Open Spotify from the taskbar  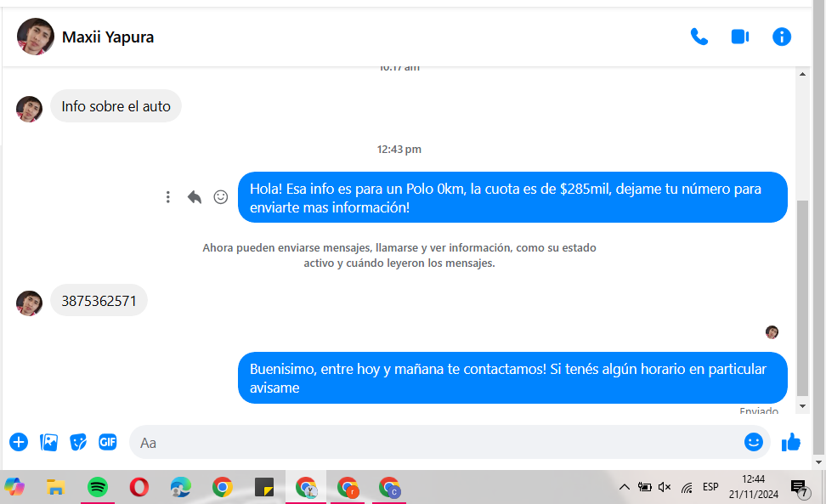[98, 487]
